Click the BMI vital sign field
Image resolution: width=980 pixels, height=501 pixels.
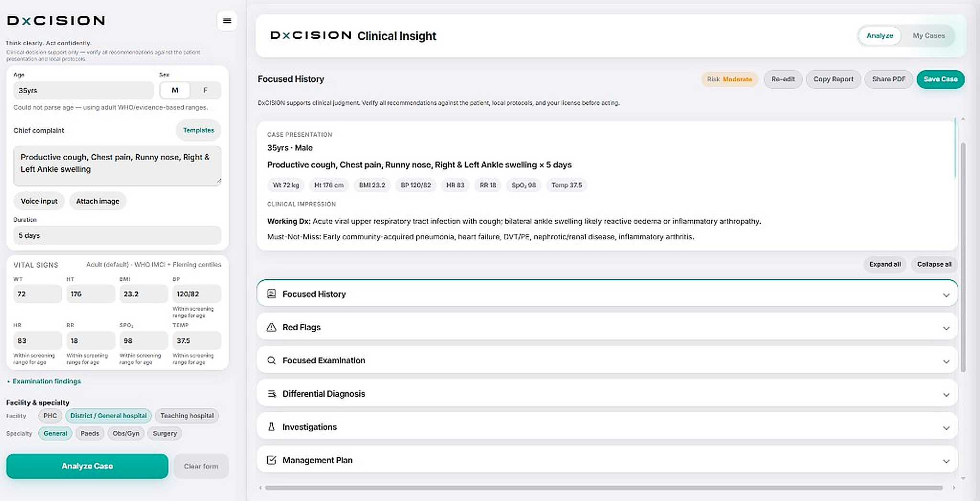tap(144, 294)
